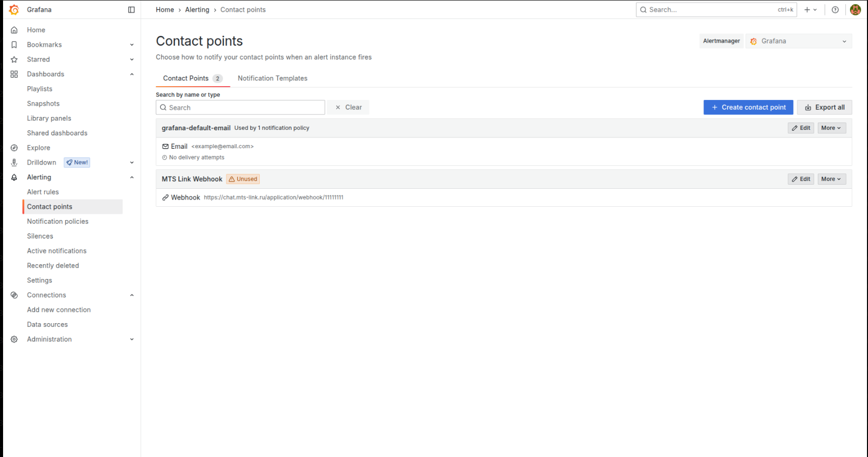Expand the Starred section chevron
Screen dimensions: 868x457
point(132,59)
